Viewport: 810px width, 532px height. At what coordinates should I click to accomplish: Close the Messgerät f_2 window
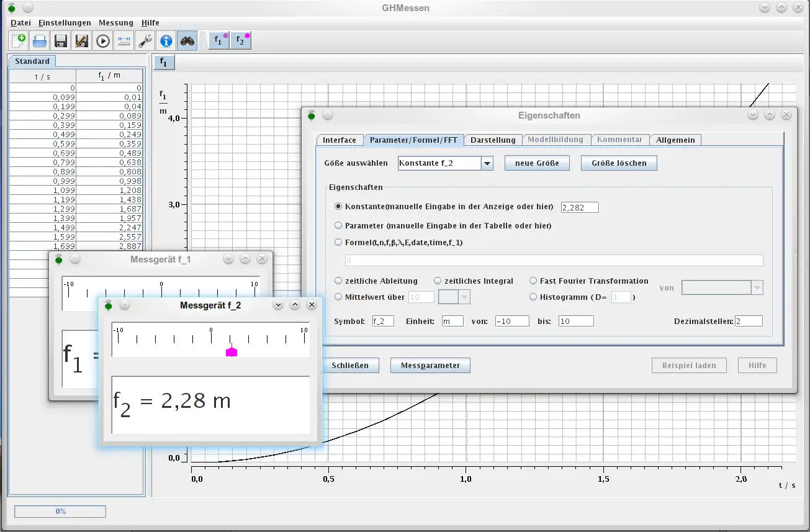click(312, 305)
